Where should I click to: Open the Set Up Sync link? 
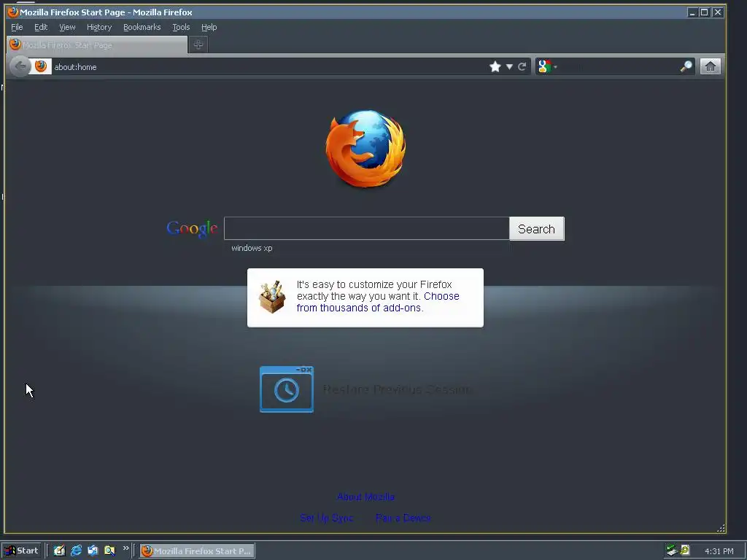[x=326, y=518]
